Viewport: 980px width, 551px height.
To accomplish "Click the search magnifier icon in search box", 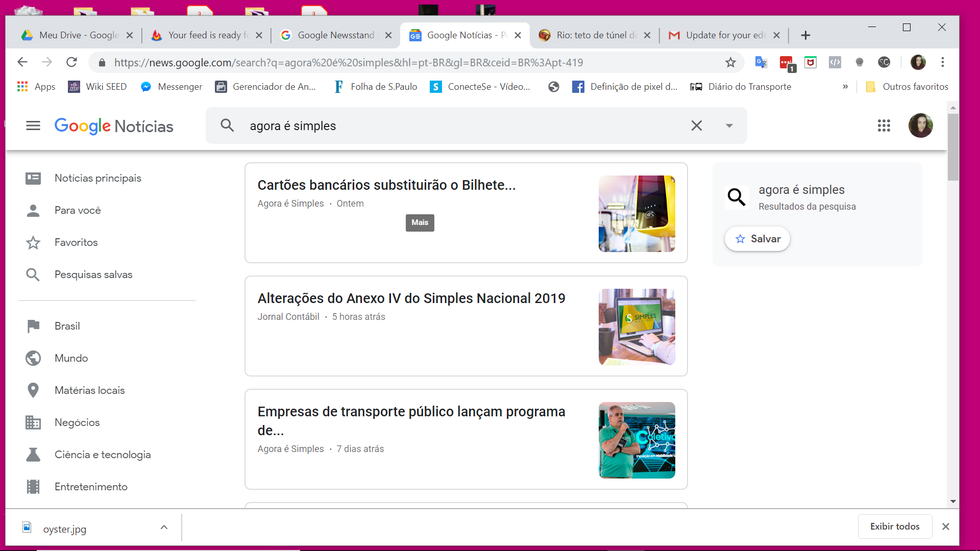I will [227, 126].
